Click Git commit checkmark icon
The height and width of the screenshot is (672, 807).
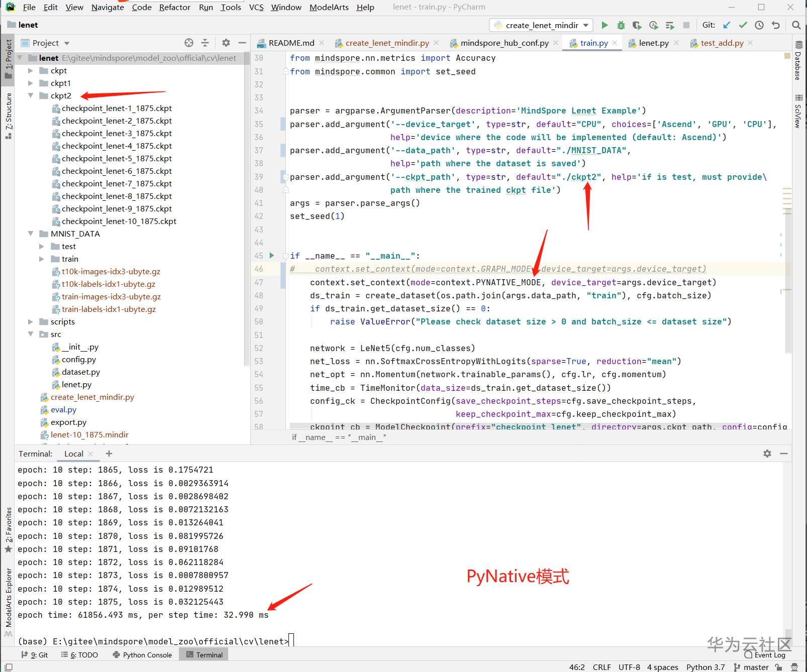[743, 25]
